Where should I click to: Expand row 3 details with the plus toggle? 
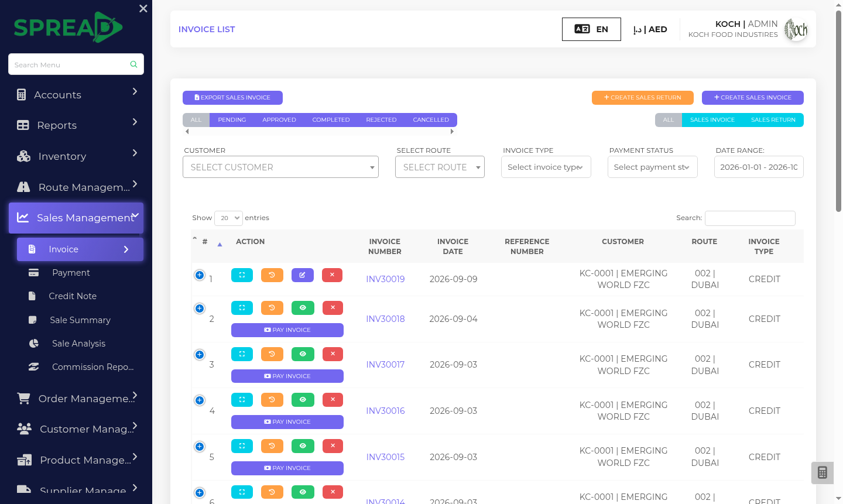[x=200, y=355]
